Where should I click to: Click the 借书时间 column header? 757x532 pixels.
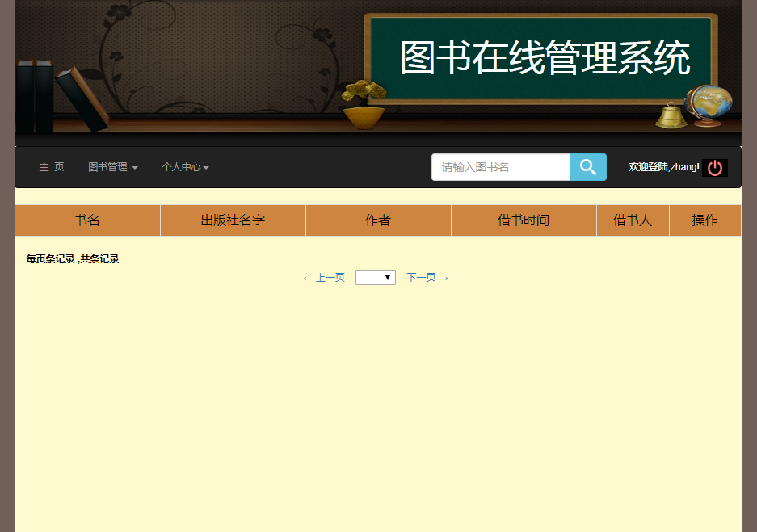click(524, 220)
